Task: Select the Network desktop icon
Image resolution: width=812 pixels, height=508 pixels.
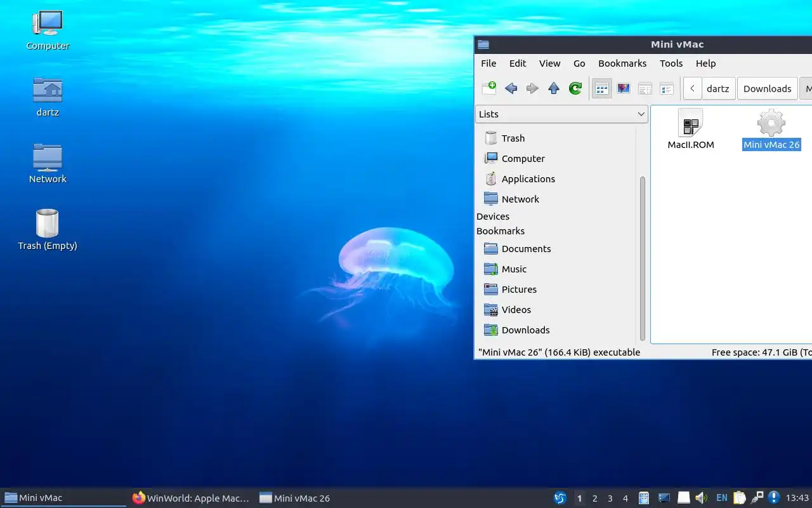Action: 48,163
